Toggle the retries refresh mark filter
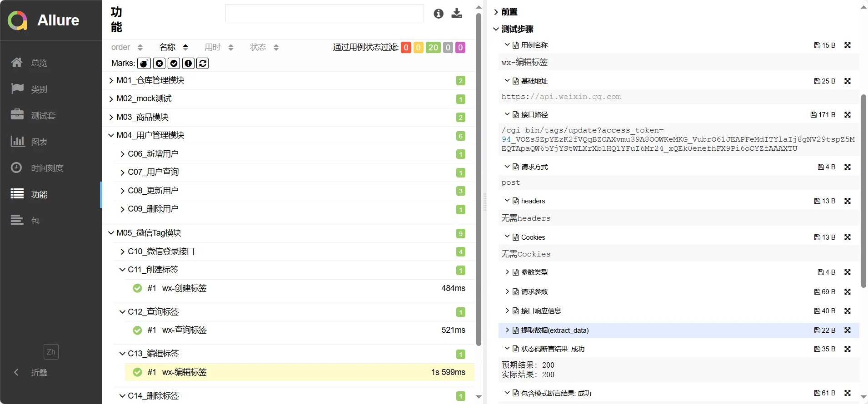The height and width of the screenshot is (404, 868). (x=203, y=64)
